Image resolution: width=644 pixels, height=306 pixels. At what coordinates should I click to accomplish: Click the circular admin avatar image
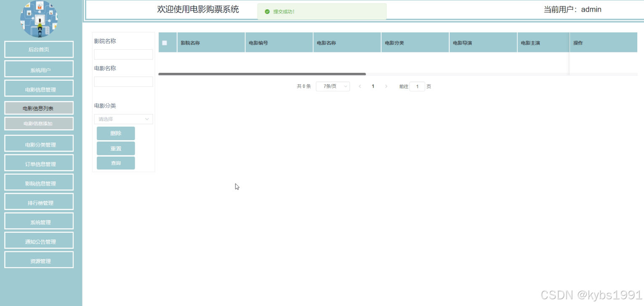(x=39, y=19)
